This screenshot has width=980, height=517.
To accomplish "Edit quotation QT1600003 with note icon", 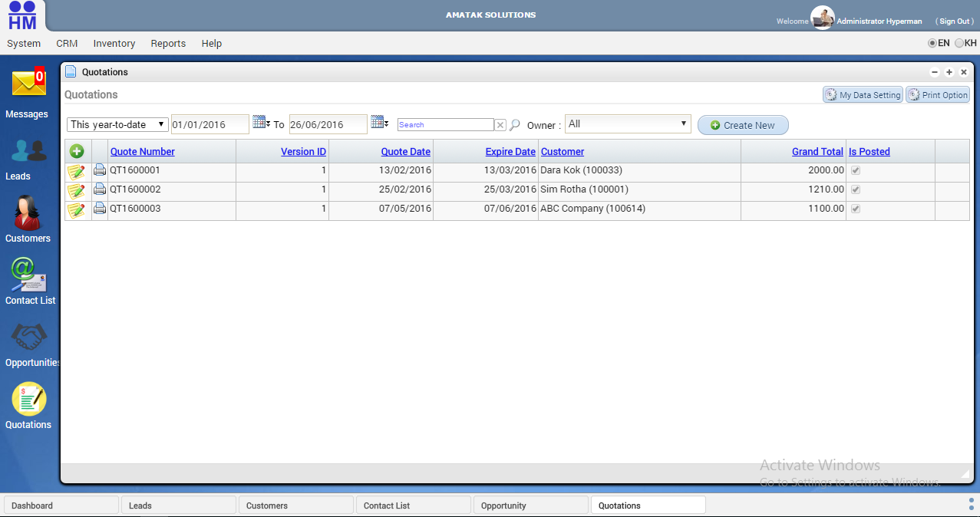I will pyautogui.click(x=76, y=209).
